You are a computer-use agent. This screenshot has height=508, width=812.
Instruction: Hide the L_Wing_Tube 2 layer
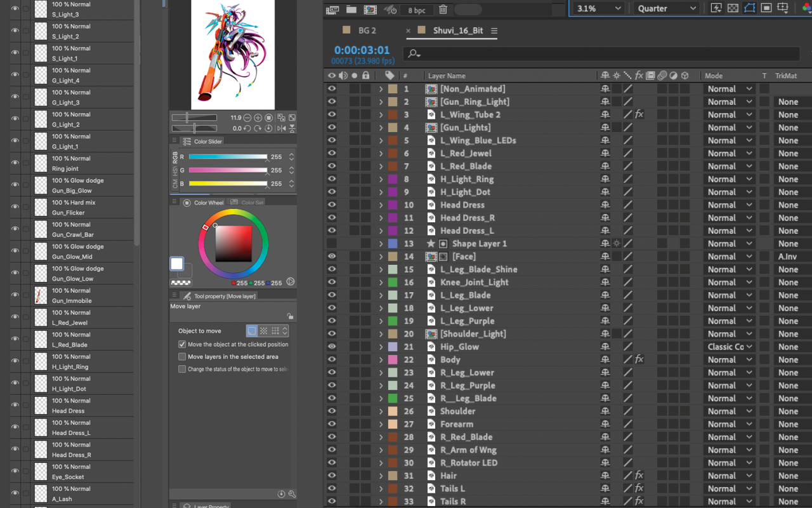pyautogui.click(x=331, y=115)
